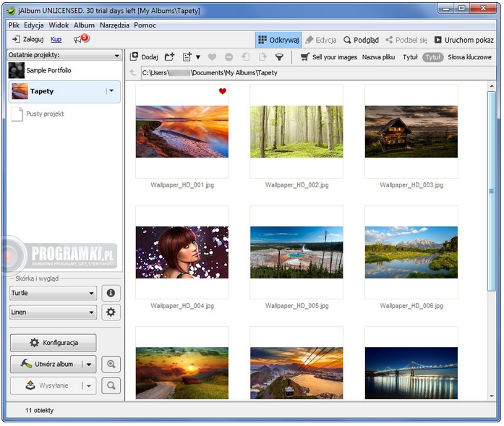The height and width of the screenshot is (426, 504).
Task: Open the Kup purchase link
Action: (56, 39)
